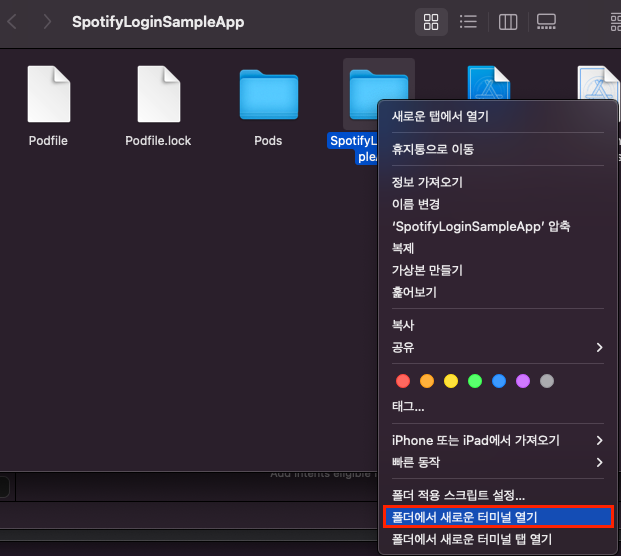This screenshot has height=556, width=621.
Task: Apply the gray tag color
Action: click(547, 381)
